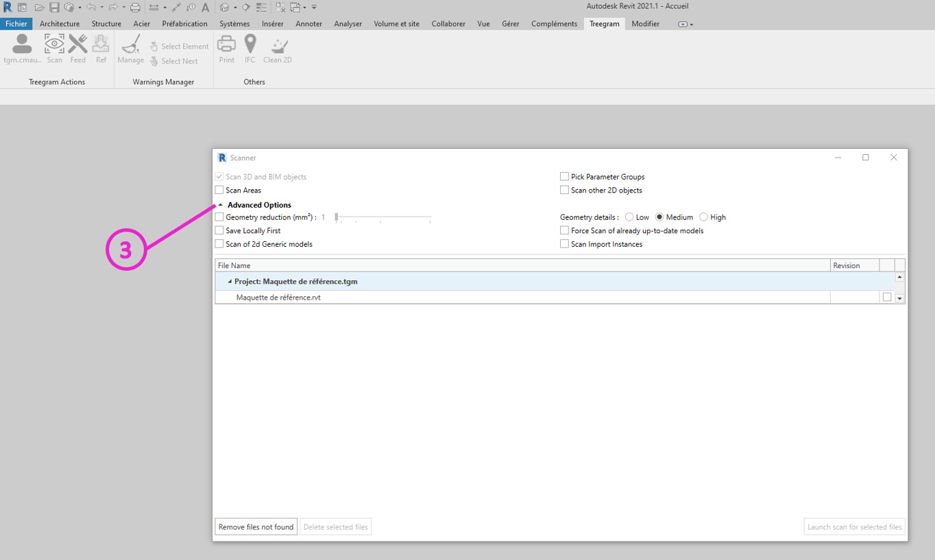Check the Save Locally First option
The height and width of the screenshot is (560, 935).
(x=219, y=231)
